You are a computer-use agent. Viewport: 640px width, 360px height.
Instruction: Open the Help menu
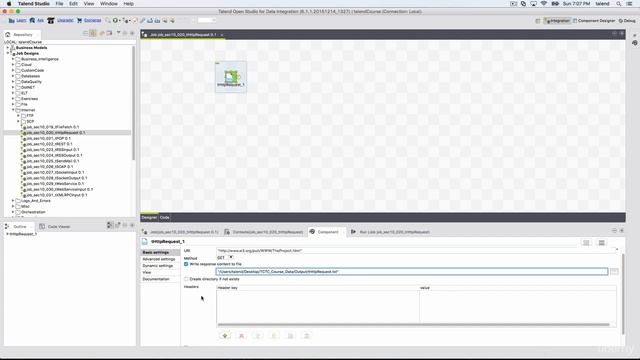pos(129,4)
